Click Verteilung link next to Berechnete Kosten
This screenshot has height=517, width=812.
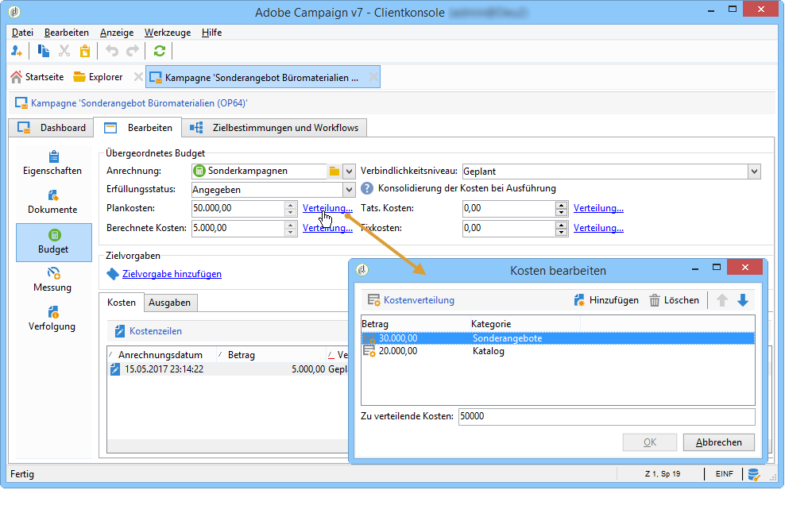327,228
